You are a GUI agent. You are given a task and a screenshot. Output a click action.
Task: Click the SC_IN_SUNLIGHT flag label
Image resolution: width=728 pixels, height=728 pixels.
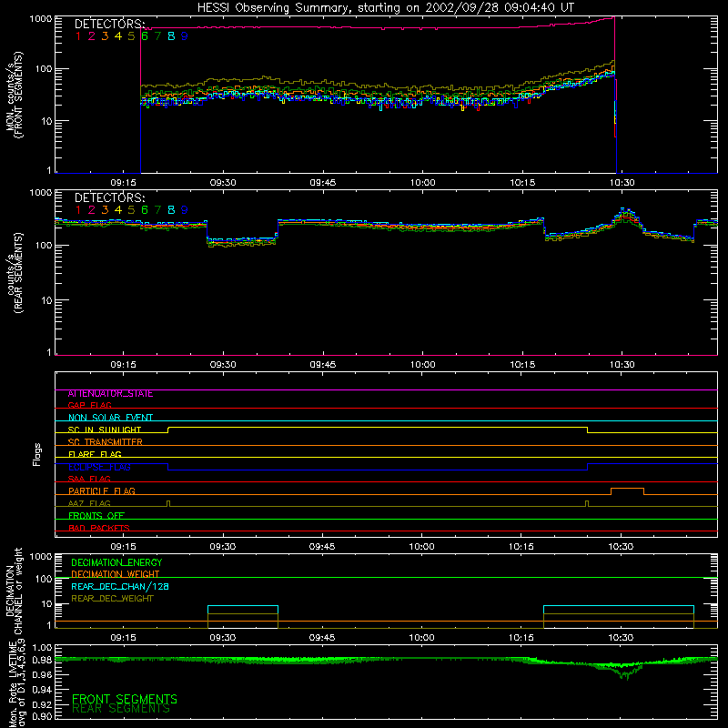pos(105,430)
